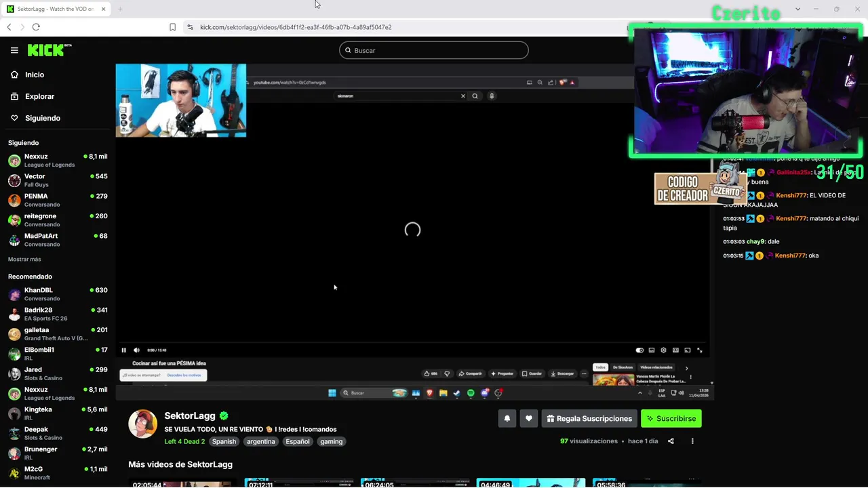Open Kingteka IRL channel

(x=58, y=413)
